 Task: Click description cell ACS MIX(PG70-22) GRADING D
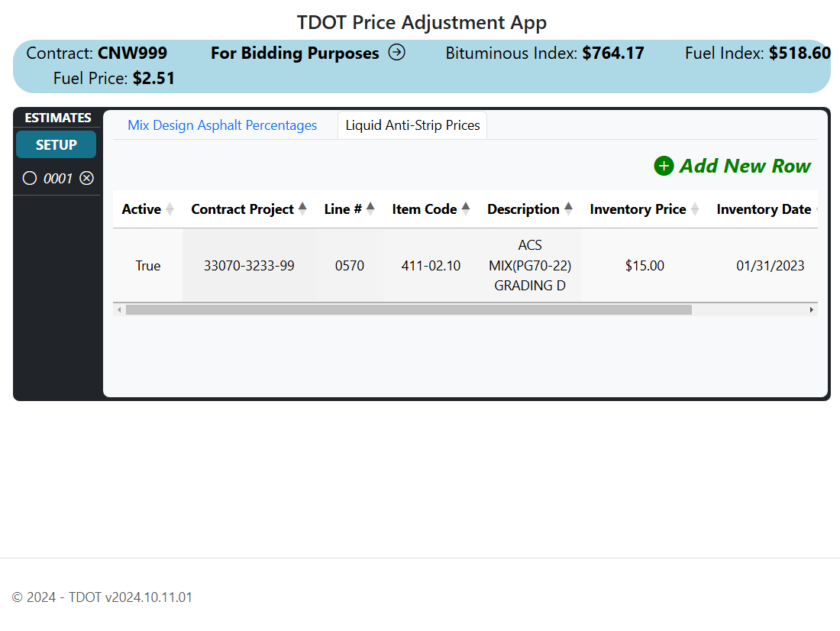(x=530, y=265)
